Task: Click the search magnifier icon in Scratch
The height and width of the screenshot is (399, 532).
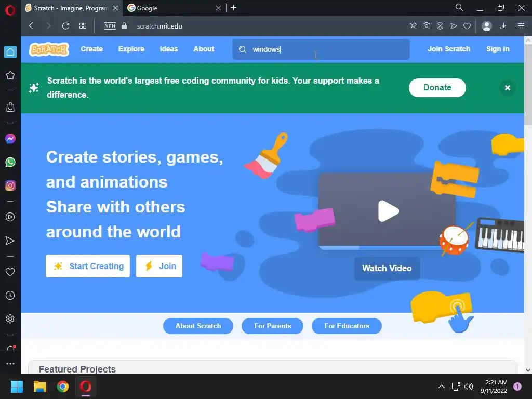Action: 243,49
